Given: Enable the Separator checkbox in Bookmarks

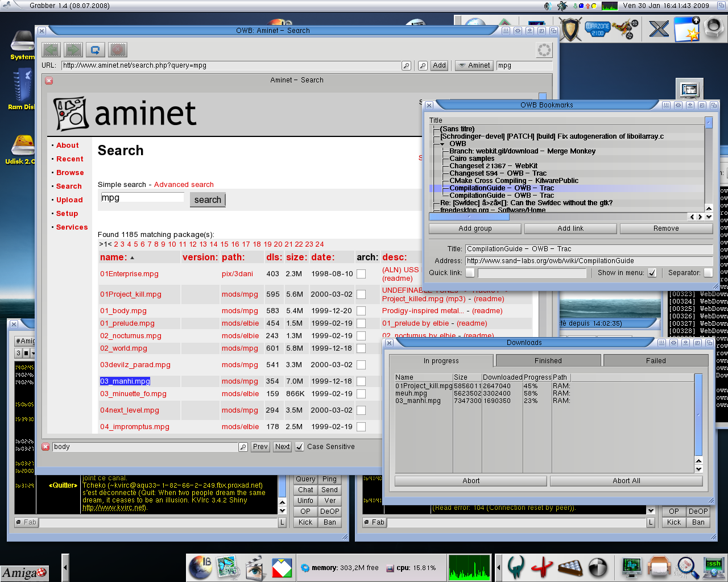Looking at the screenshot, I should click(x=708, y=273).
